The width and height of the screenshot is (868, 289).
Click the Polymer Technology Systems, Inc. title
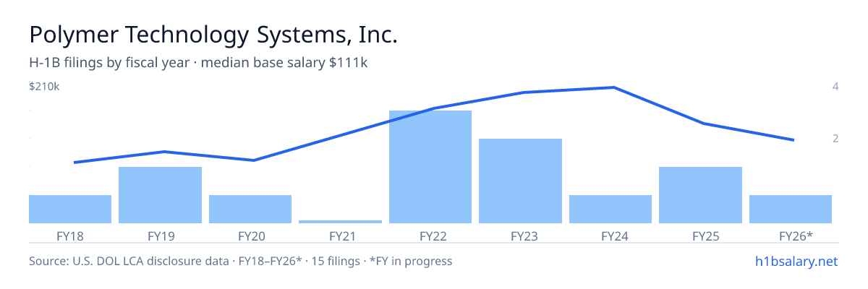click(x=213, y=35)
